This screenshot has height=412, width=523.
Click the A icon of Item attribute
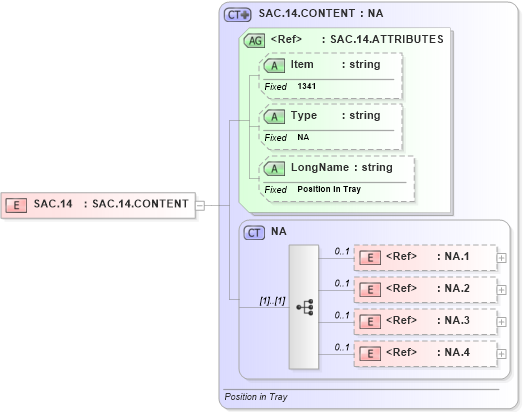[274, 66]
